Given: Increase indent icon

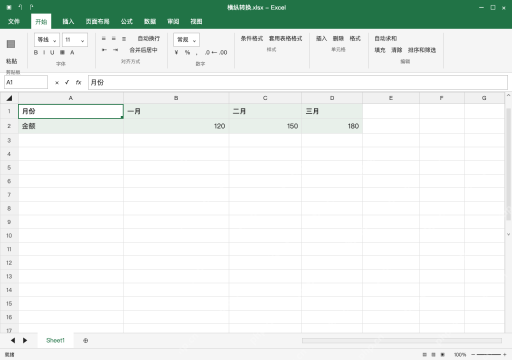Looking at the screenshot, I should point(115,50).
